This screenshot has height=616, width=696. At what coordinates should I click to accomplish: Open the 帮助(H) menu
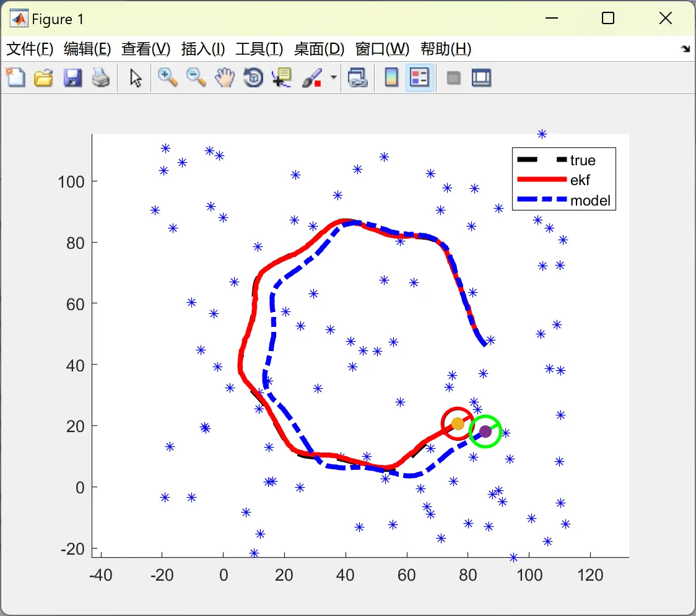(x=446, y=49)
